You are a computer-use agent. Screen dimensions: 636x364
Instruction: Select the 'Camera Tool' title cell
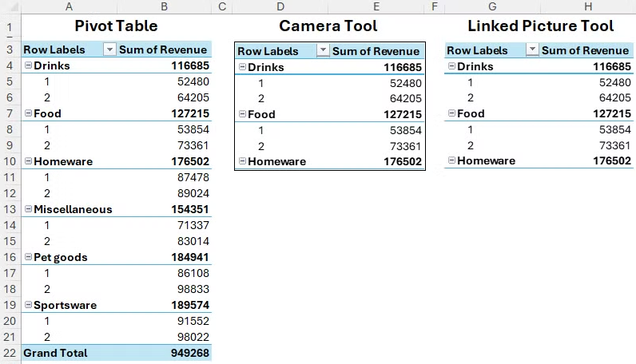(328, 26)
